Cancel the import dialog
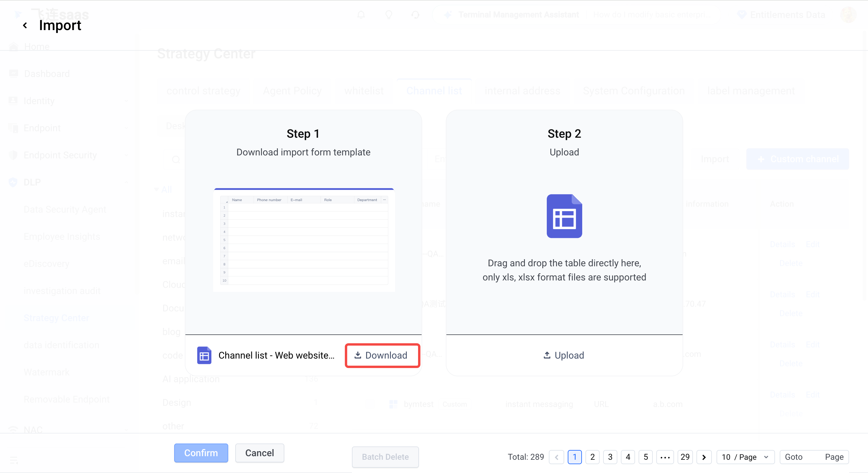This screenshot has width=868, height=473. (260, 453)
